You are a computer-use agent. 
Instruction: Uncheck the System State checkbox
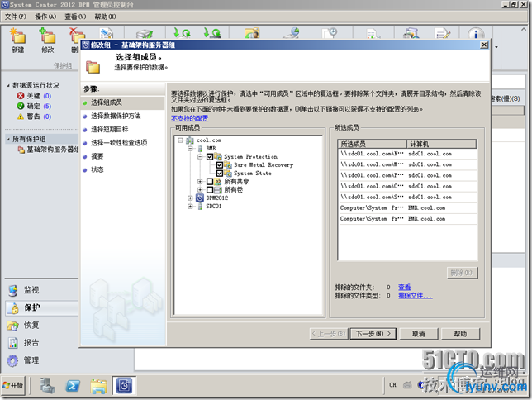220,174
